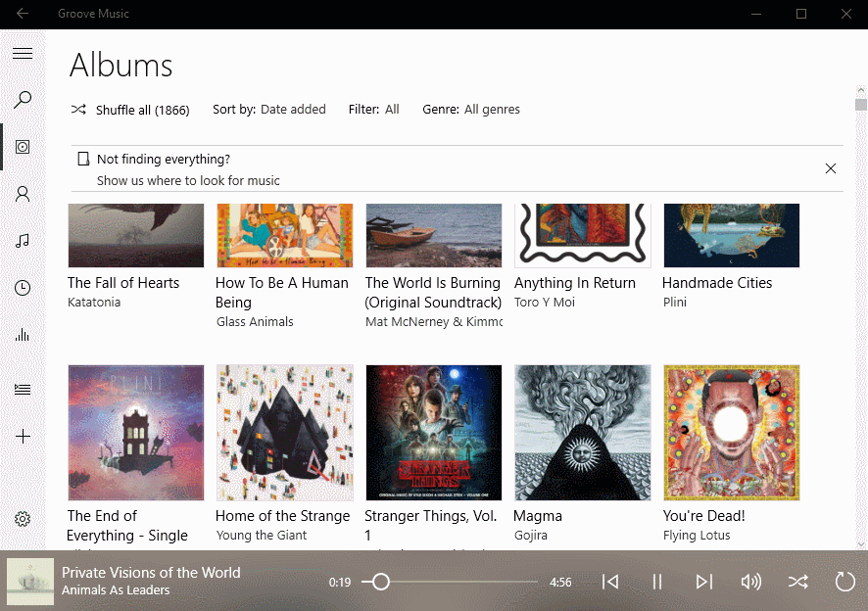The width and height of the screenshot is (868, 611).
Task: Open Handmade Cities album cover
Action: click(731, 235)
